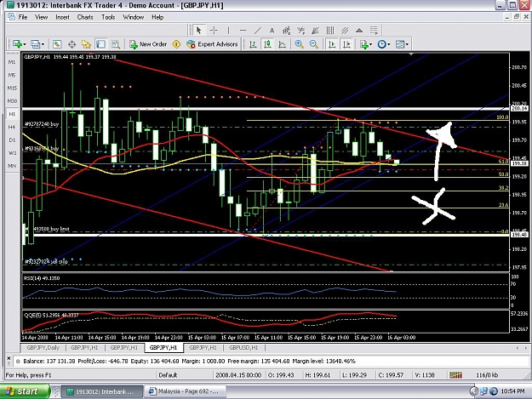532x399 pixels.
Task: Switch to MN monthly timeframe
Action: tap(12, 166)
